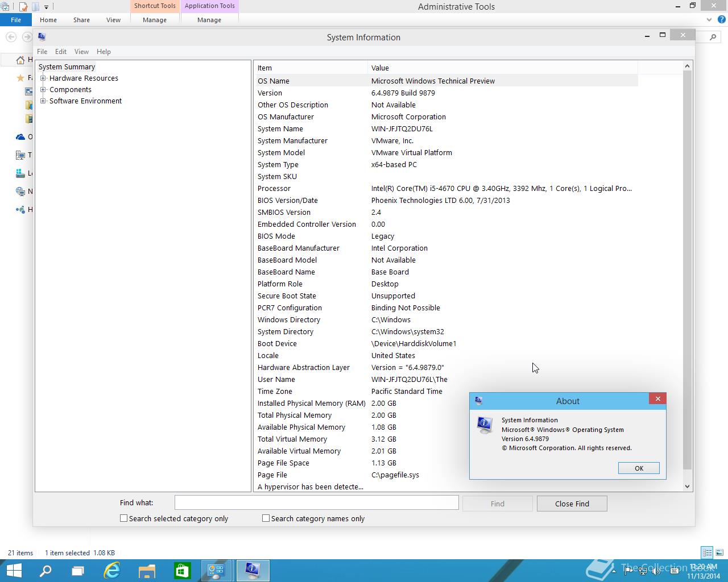Viewport: 728px width, 582px height.
Task: Click the Explorer search magnifier icon
Action: tap(713, 37)
